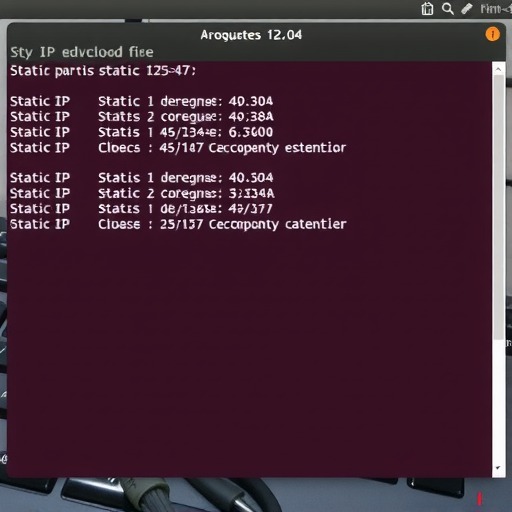Click the value "25/137" in the Cloese row
The height and width of the screenshot is (512, 512).
181,224
